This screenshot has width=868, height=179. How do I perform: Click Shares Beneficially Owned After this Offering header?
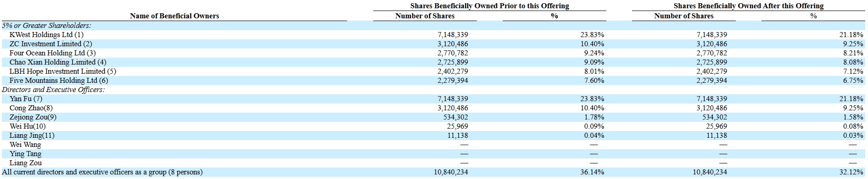(x=749, y=6)
